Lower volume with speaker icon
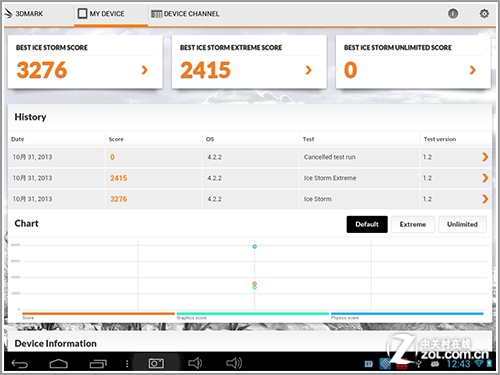This screenshot has height=375, width=500. click(x=195, y=363)
